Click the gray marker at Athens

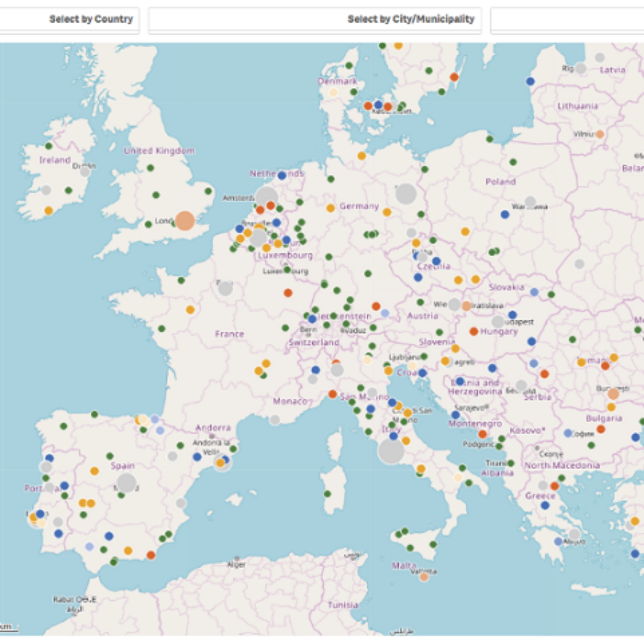pos(574,535)
